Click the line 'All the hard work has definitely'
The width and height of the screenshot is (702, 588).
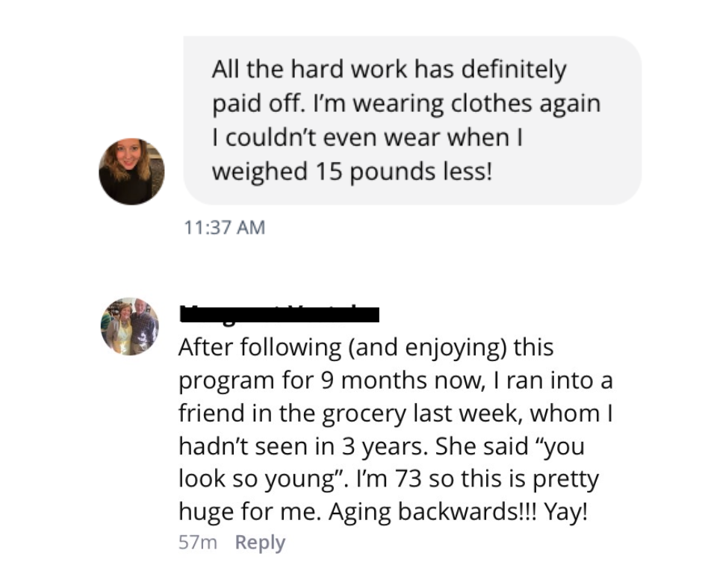coord(389,70)
